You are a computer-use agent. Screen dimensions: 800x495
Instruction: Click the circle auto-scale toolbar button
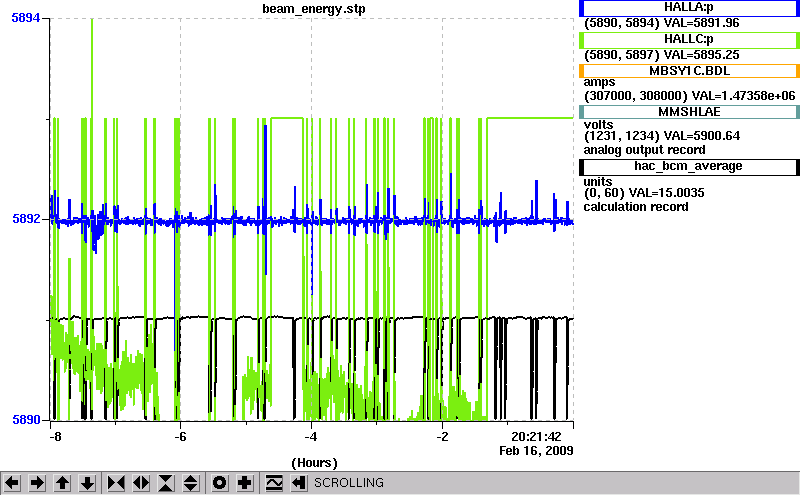click(220, 483)
